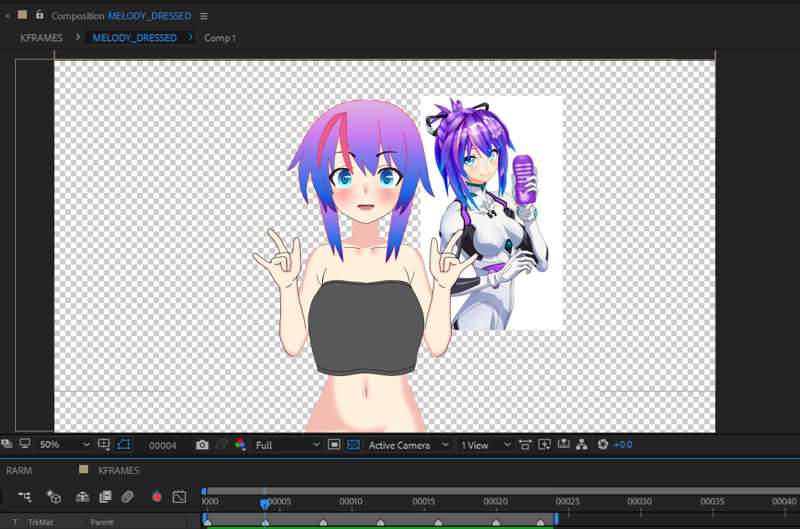Image resolution: width=800 pixels, height=529 pixels.
Task: Click the KFRAMES breadcrumb link
Action: click(x=41, y=38)
